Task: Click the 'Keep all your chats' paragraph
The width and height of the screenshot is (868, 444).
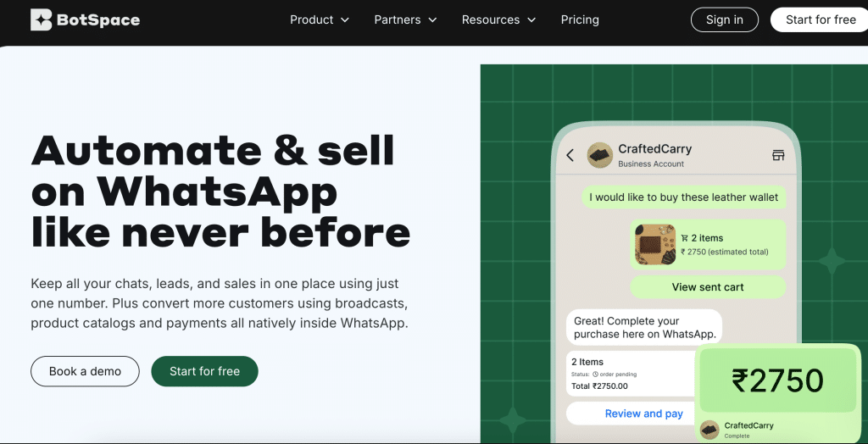Action: tap(220, 303)
